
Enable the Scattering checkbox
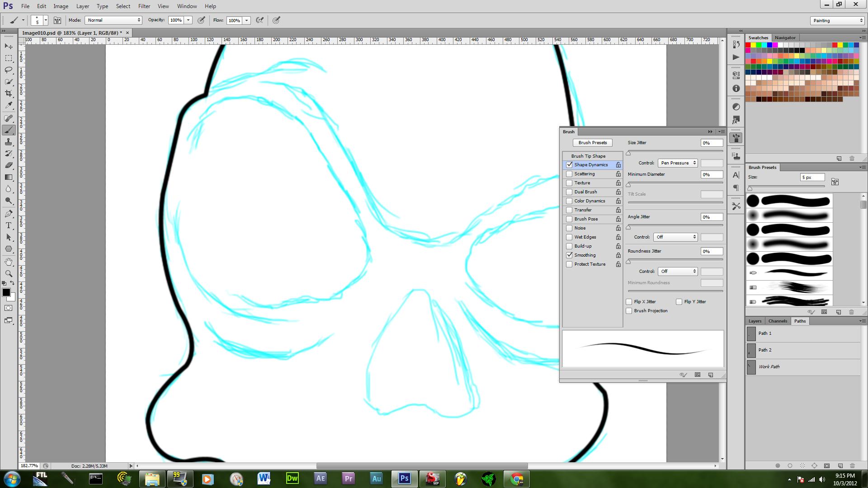[x=569, y=174]
